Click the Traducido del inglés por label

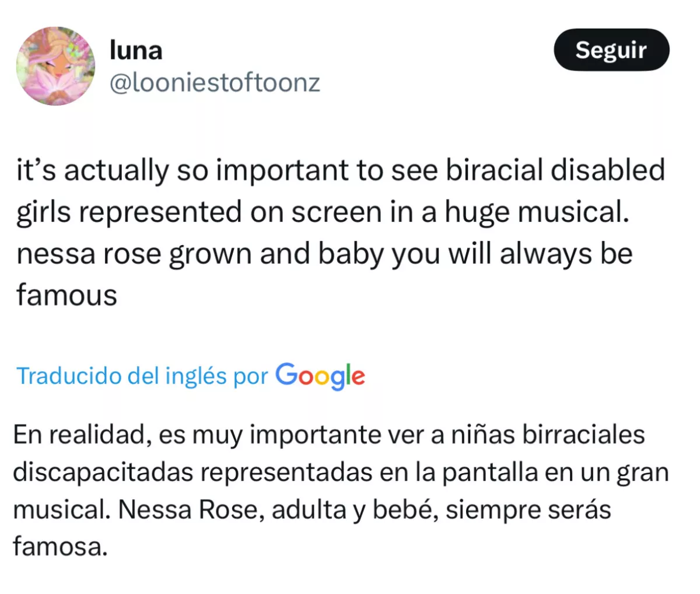point(142,376)
